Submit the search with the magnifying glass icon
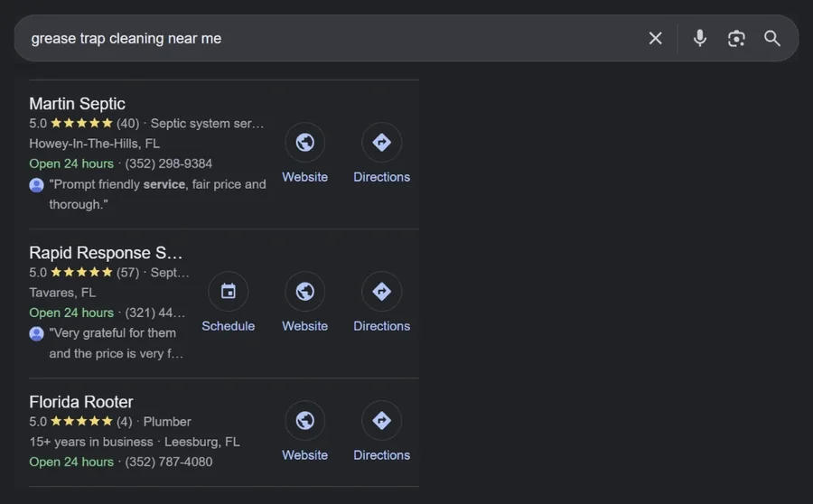This screenshot has height=504, width=813. pos(772,38)
